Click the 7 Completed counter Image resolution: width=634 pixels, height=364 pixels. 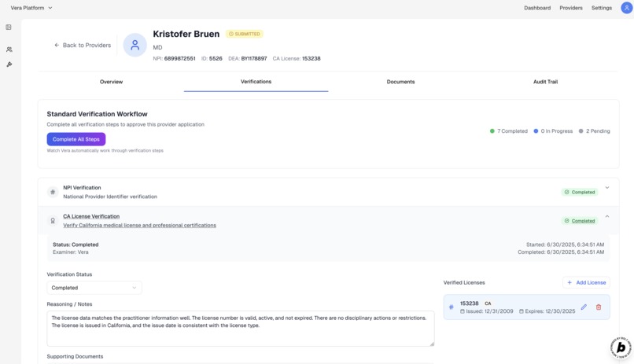click(x=509, y=131)
